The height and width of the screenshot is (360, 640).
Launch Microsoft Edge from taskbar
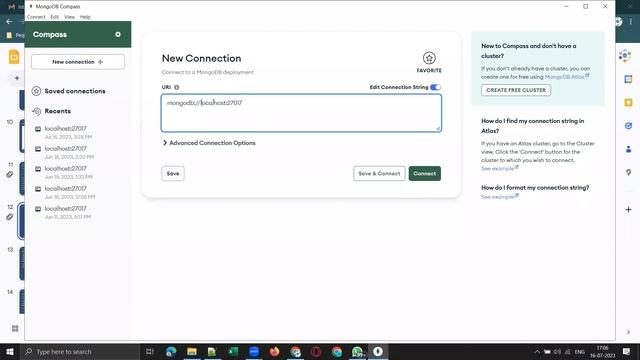171,351
